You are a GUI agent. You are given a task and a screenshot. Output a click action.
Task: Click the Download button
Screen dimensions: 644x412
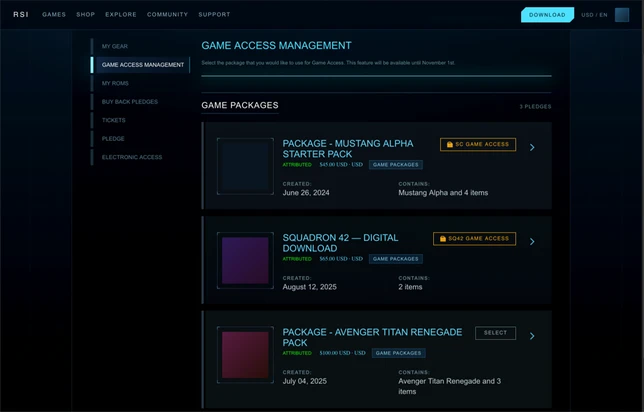coord(547,15)
